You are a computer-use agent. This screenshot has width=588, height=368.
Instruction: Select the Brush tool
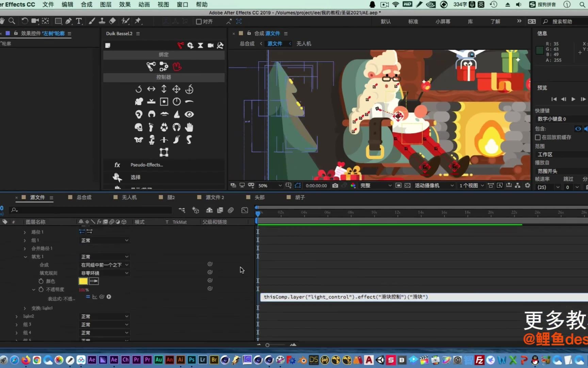tap(92, 21)
